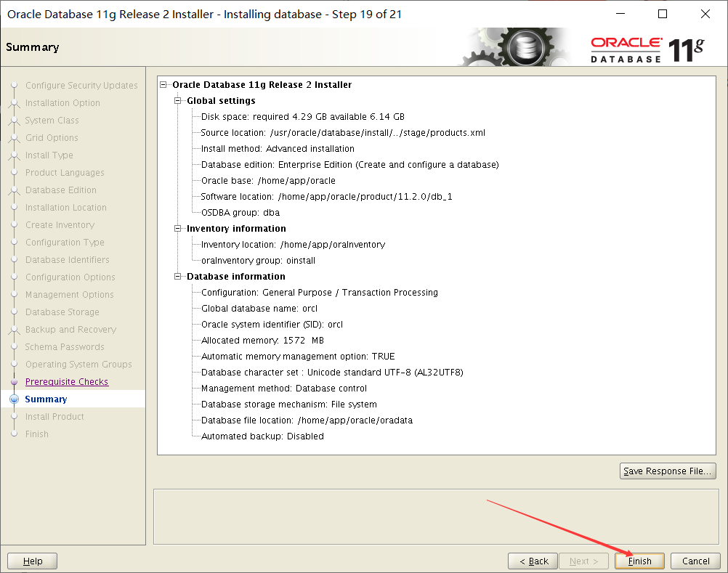Viewport: 728px width, 573px height.
Task: Select the Schema Passwords step
Action: [65, 346]
